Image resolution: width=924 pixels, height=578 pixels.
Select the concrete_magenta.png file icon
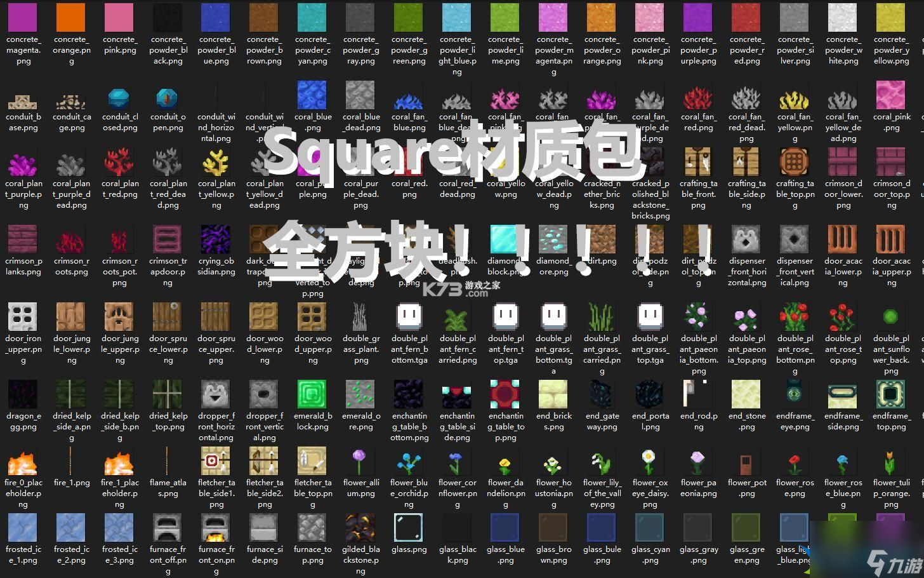point(23,17)
